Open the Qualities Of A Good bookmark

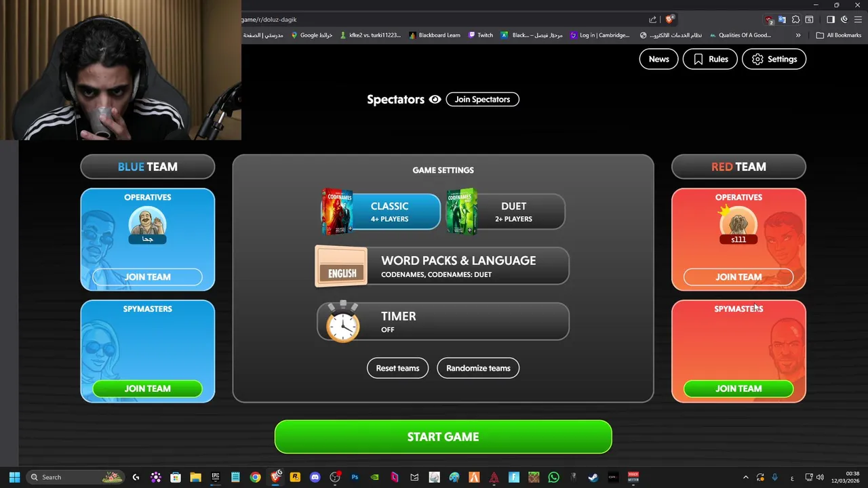pyautogui.click(x=740, y=35)
